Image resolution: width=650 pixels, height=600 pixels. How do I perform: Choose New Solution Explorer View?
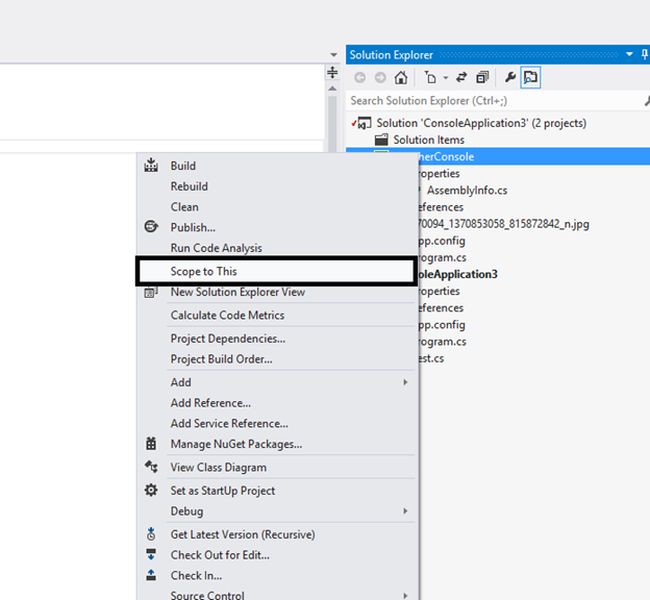(277, 292)
